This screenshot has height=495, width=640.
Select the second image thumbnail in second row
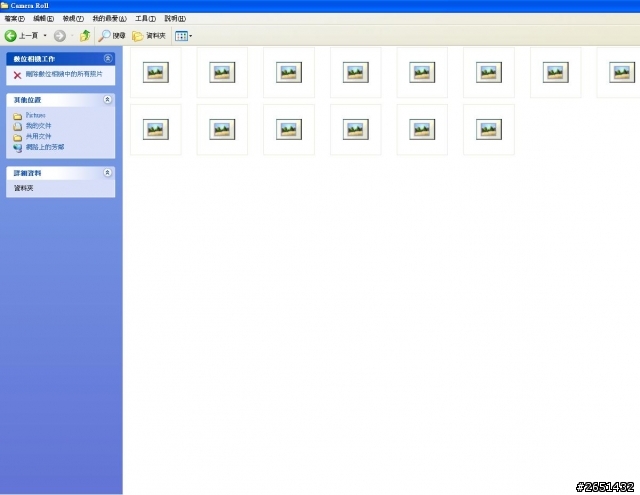point(222,129)
